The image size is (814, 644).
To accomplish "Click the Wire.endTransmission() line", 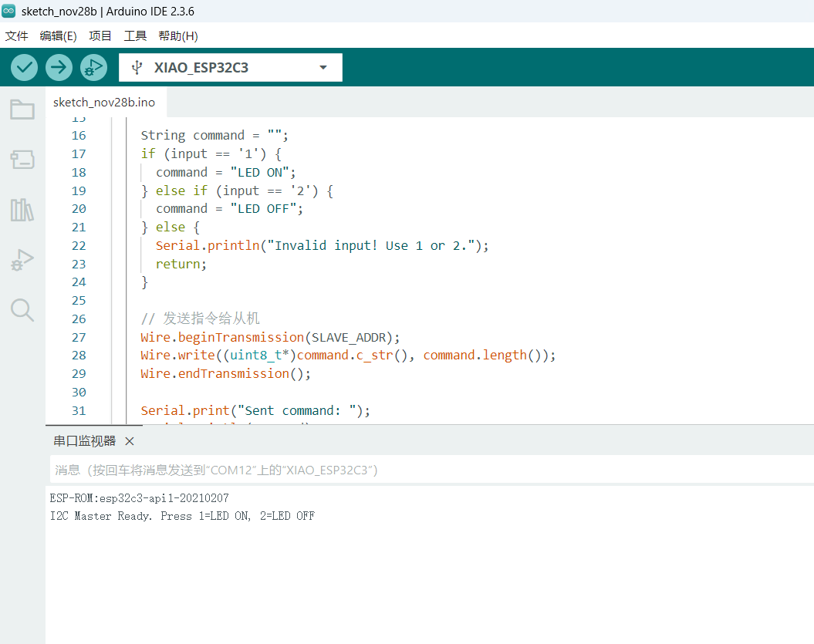I will [x=226, y=373].
